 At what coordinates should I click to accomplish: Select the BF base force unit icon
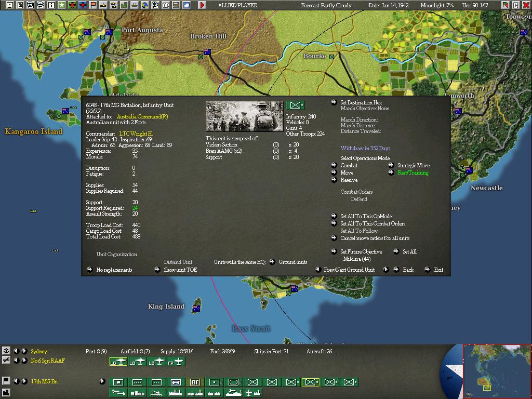pyautogui.click(x=195, y=382)
